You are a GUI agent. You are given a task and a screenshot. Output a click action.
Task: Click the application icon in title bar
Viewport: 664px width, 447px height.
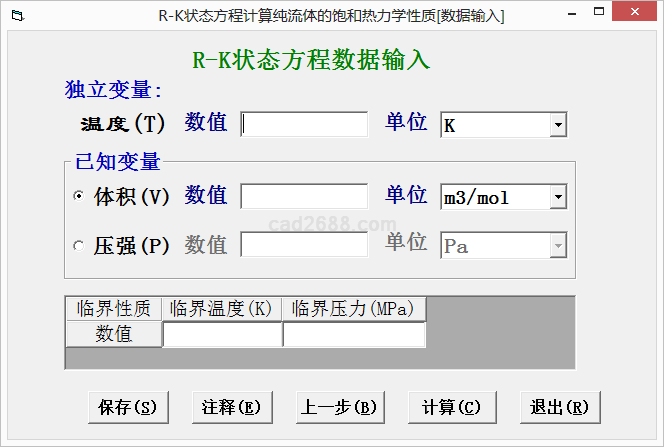(x=14, y=16)
